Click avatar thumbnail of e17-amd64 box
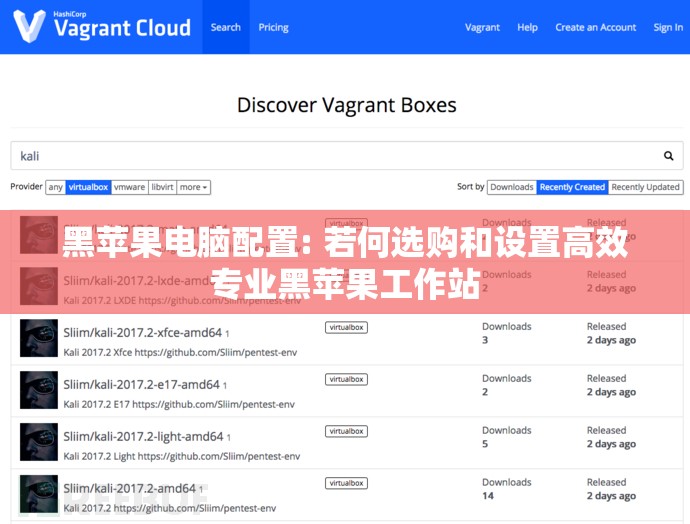 pos(39,390)
